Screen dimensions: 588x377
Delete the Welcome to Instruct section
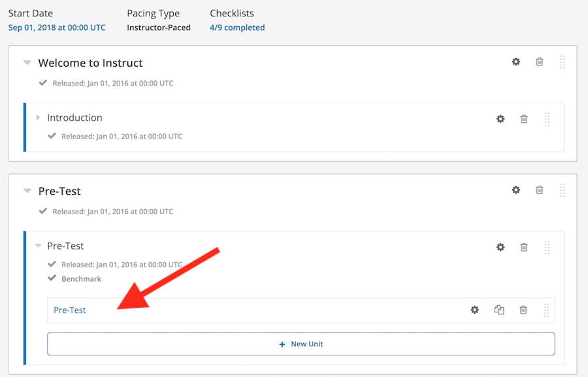point(539,61)
